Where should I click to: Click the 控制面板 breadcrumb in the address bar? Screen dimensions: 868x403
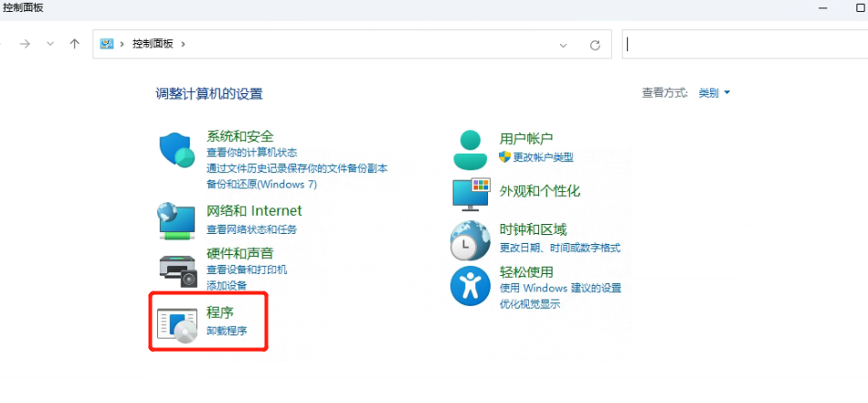click(153, 44)
